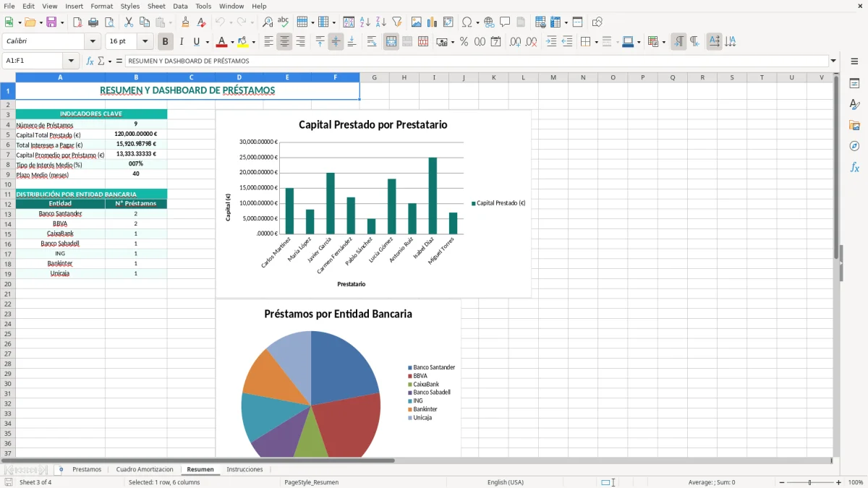Open the Save options dropdown arrow
Image resolution: width=868 pixels, height=488 pixels.
pyautogui.click(x=62, y=22)
